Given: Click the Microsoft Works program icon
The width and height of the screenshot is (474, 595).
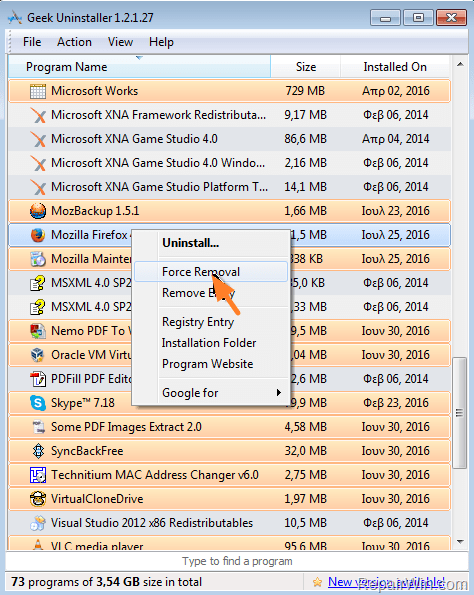Looking at the screenshot, I should [38, 91].
